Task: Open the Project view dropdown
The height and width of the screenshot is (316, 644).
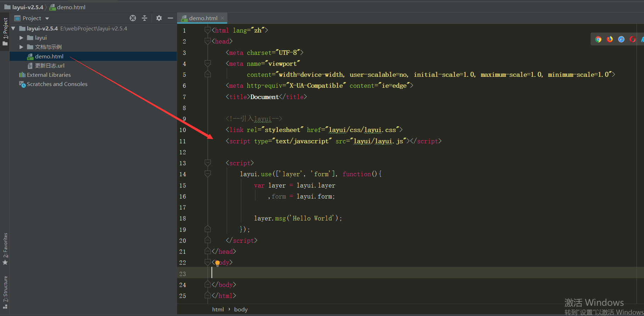Action: 47,18
